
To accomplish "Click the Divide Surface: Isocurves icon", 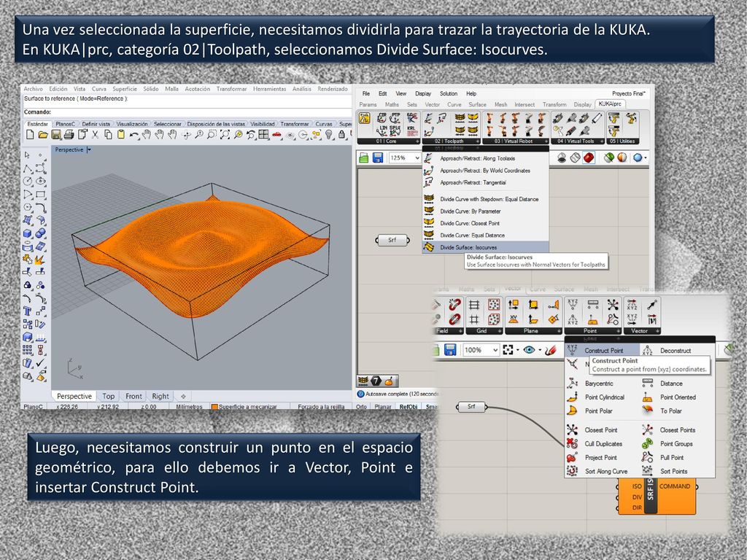I will pos(429,247).
